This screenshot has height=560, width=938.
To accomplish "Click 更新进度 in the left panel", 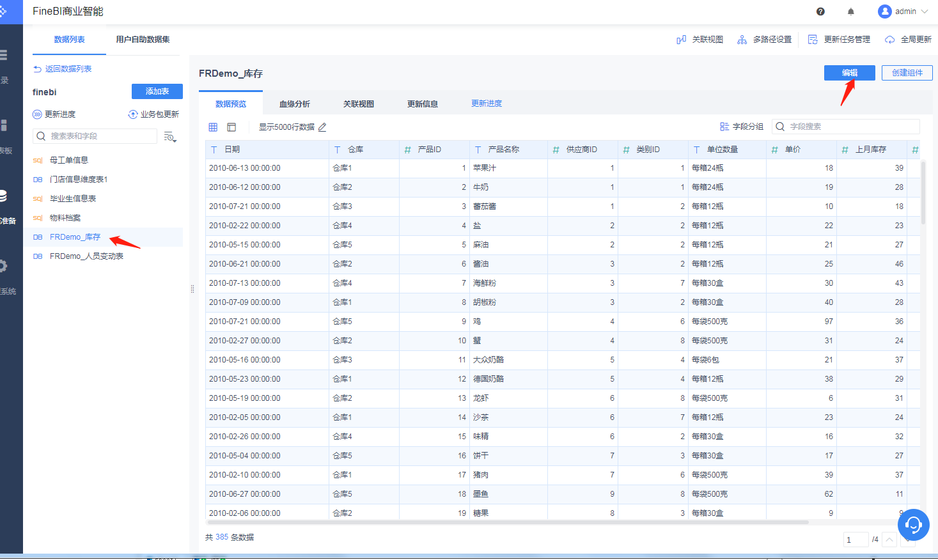I will coord(54,114).
